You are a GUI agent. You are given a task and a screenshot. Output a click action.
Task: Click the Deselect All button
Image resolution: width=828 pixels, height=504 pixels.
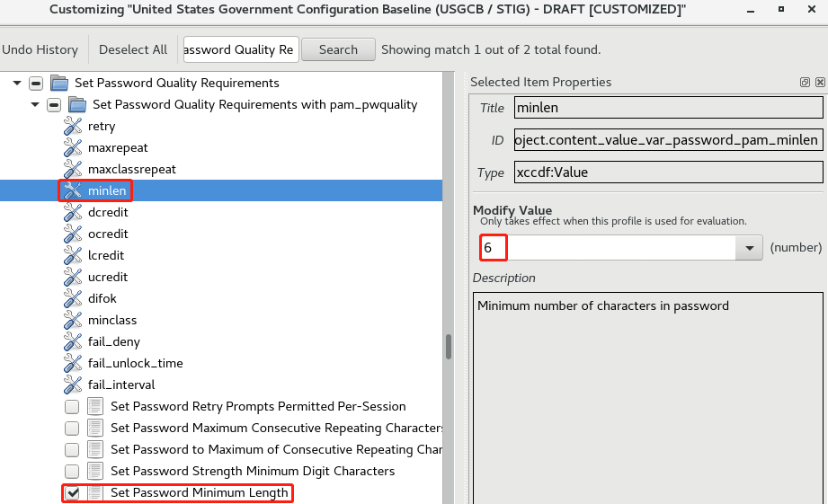pos(133,50)
